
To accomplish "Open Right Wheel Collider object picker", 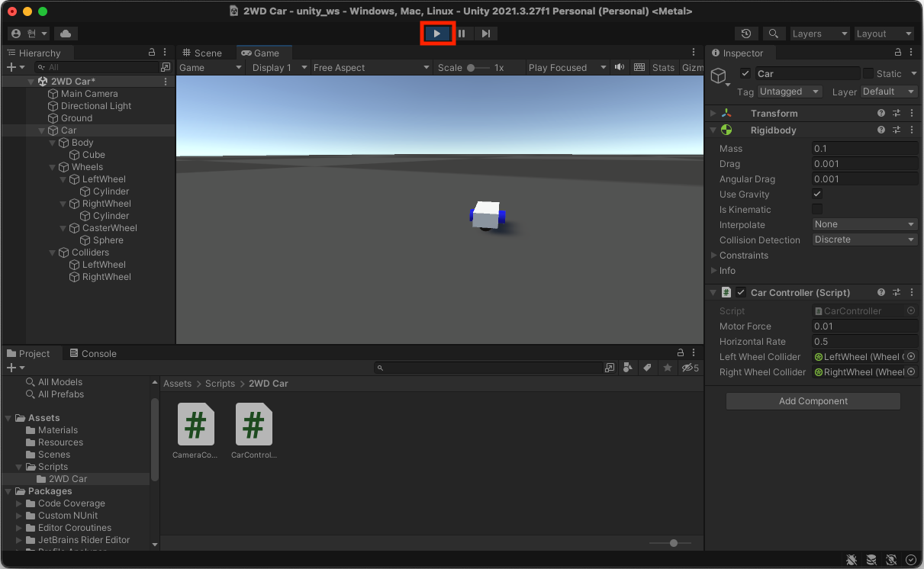I will tap(910, 372).
